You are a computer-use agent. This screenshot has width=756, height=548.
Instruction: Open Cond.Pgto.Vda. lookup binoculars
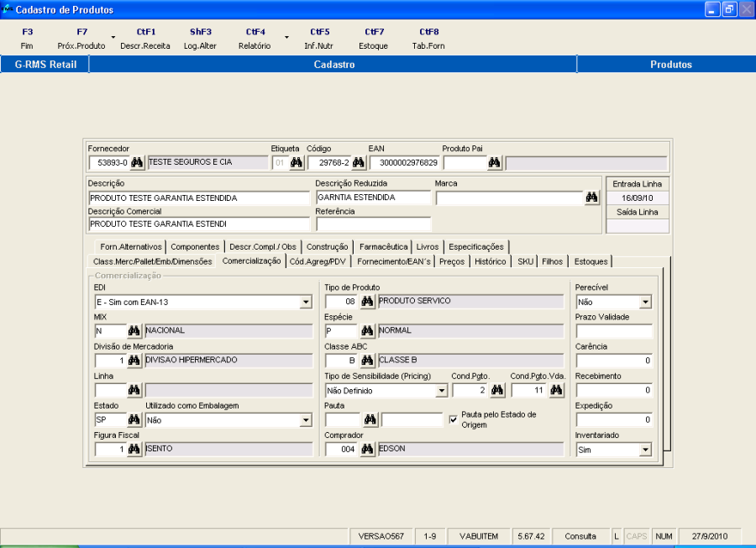coord(556,390)
